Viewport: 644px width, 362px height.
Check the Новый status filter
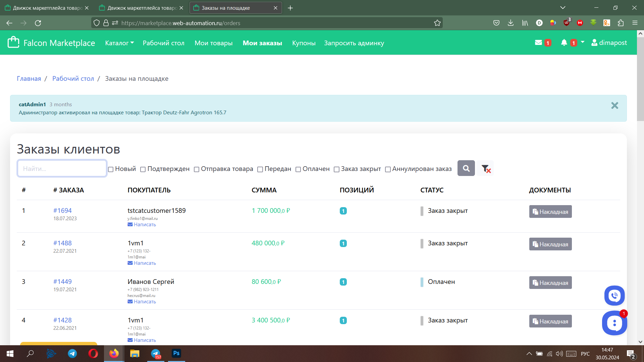111,169
